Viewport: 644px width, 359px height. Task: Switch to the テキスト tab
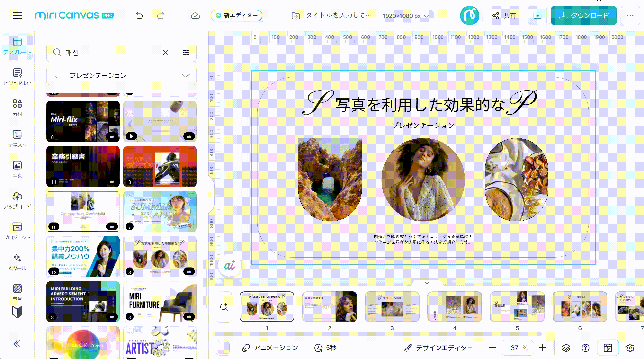tap(17, 139)
